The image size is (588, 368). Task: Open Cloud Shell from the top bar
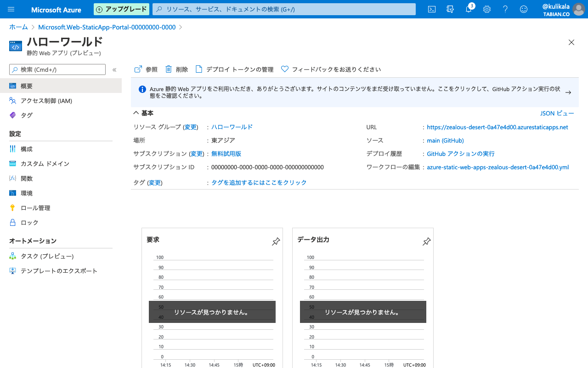432,9
